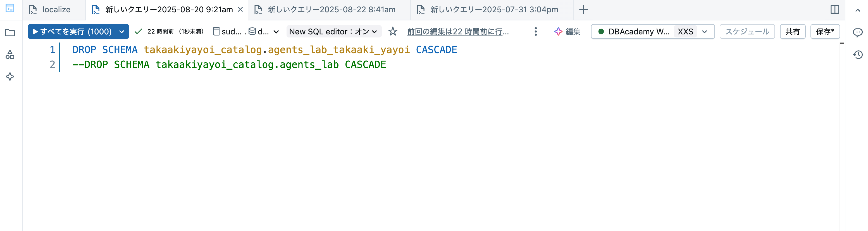This screenshot has height=231, width=868.
Task: Open the version history icon
Action: [858, 55]
